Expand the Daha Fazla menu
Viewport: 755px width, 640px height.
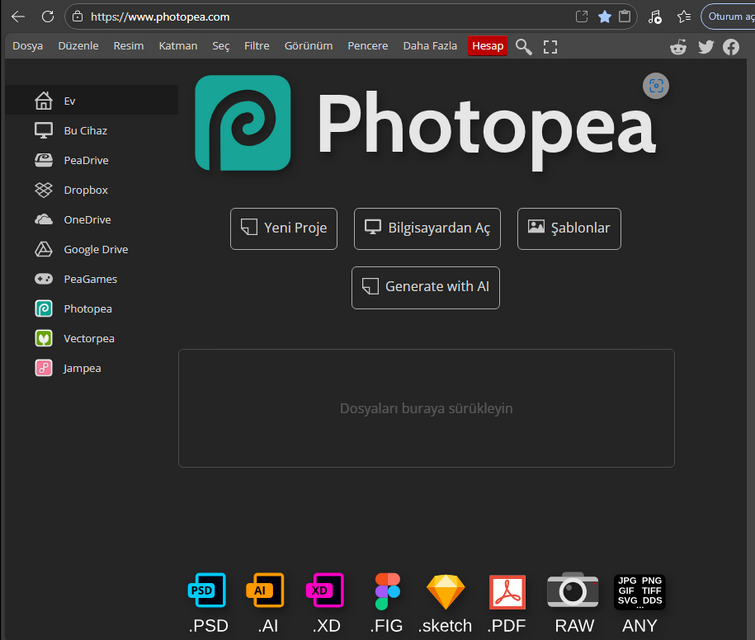tap(430, 46)
